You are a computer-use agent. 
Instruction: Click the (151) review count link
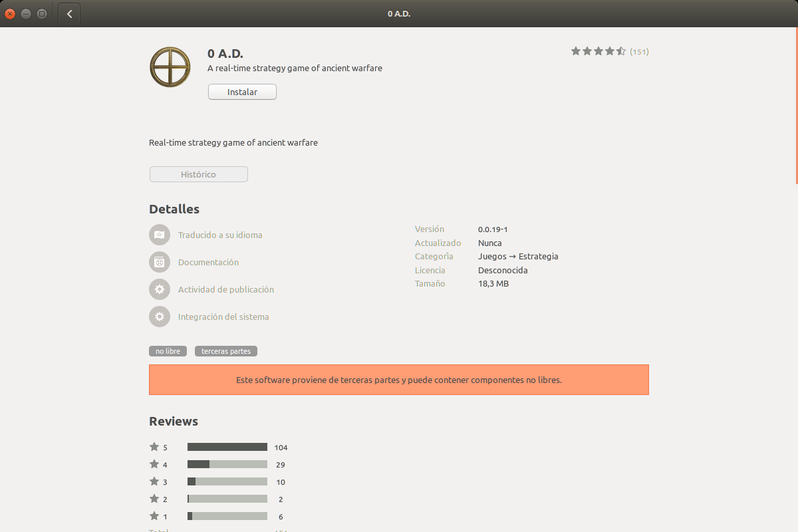(639, 52)
